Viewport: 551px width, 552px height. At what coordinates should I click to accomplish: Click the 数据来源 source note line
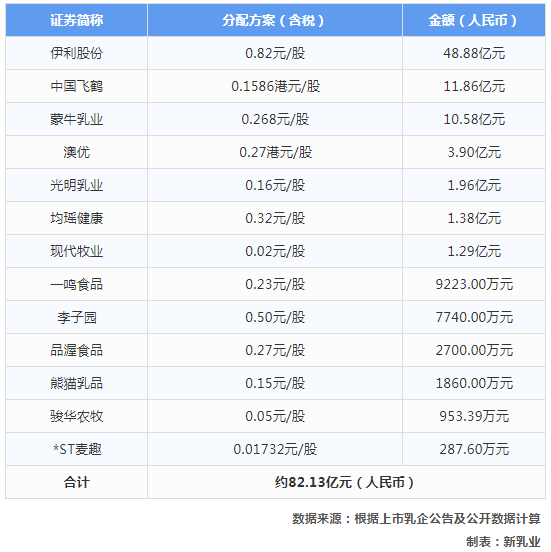coord(416,519)
